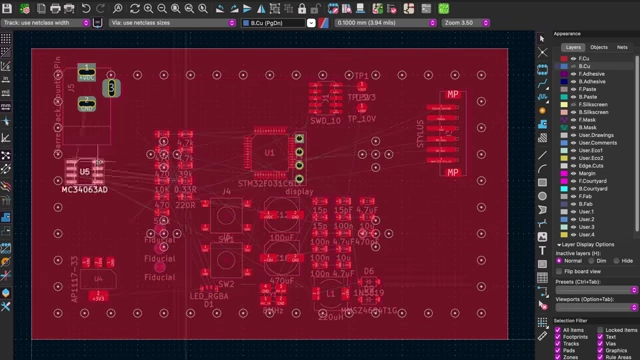Switch to the Layers tab
Viewport: 640px width, 360px height.
pos(573,47)
